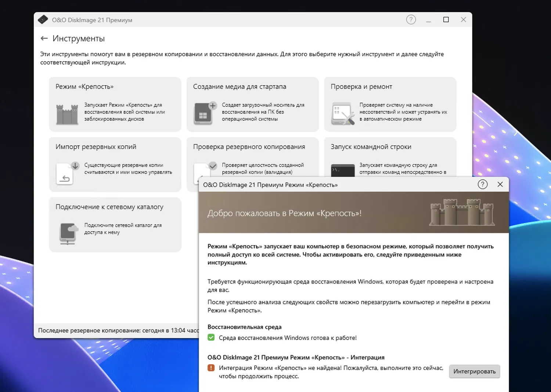Open Подключение к сетевому каталогу tool

tap(115, 225)
